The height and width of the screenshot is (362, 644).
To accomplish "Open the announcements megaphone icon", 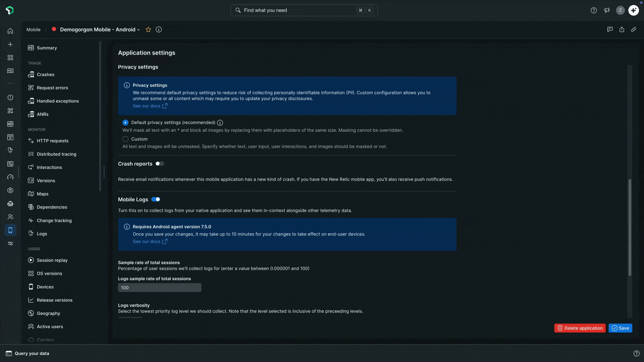I will (x=607, y=10).
